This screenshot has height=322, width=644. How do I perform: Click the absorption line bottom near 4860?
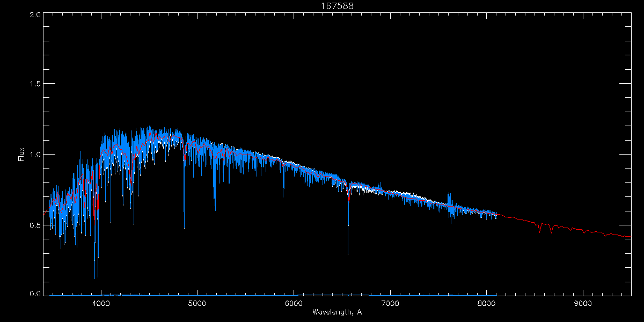coord(184,227)
